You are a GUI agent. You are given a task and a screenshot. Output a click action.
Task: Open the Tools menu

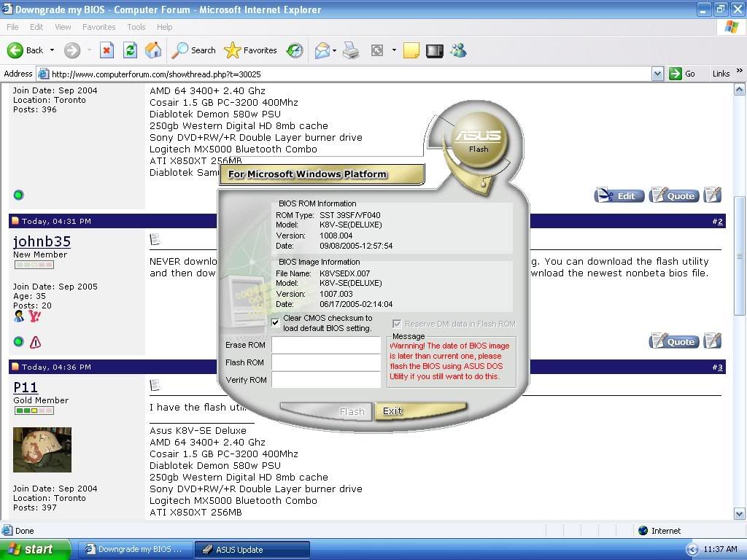136,27
